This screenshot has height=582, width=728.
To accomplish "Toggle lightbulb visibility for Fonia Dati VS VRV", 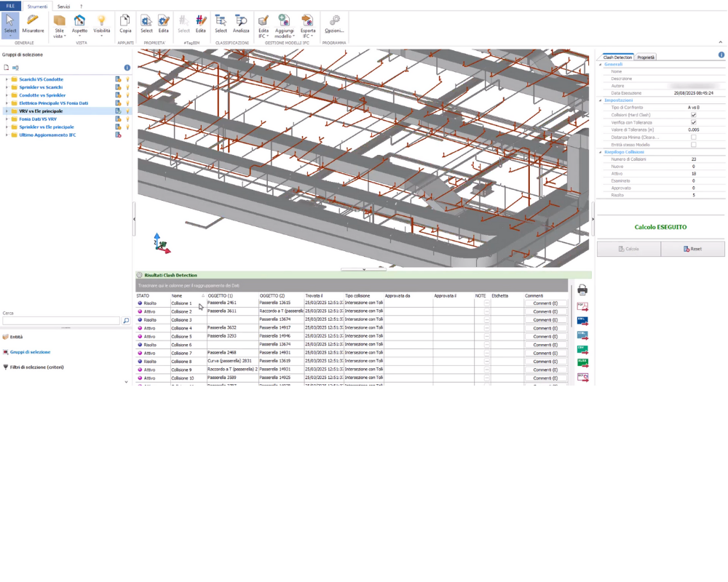I will pos(127,119).
